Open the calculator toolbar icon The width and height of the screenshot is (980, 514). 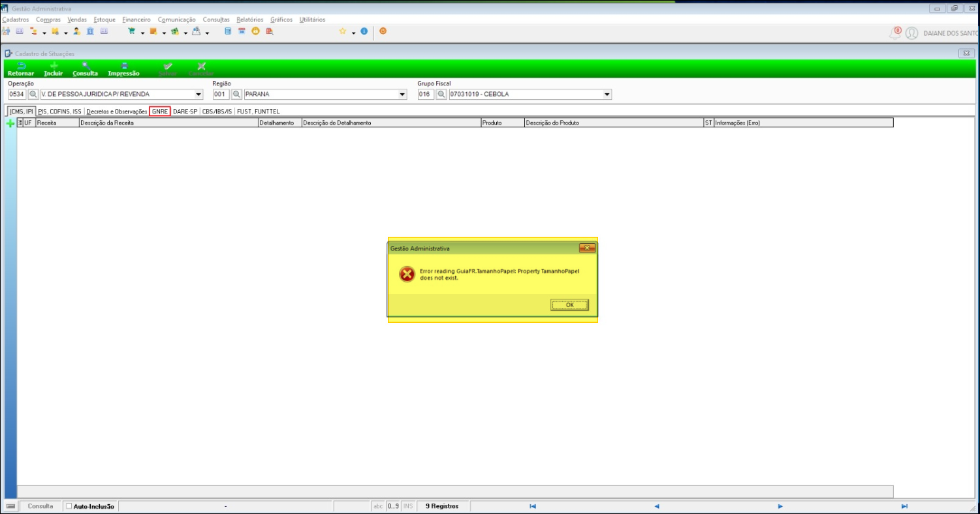(228, 31)
